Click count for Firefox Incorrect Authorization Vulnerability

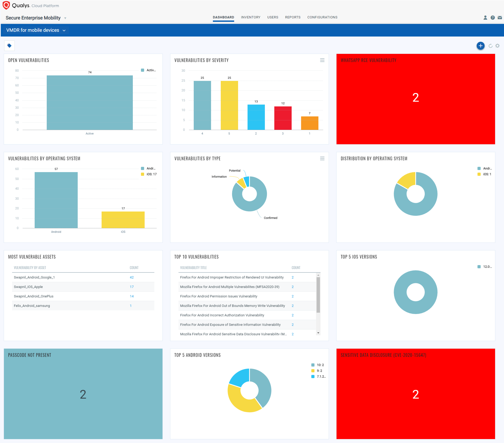[x=292, y=315]
